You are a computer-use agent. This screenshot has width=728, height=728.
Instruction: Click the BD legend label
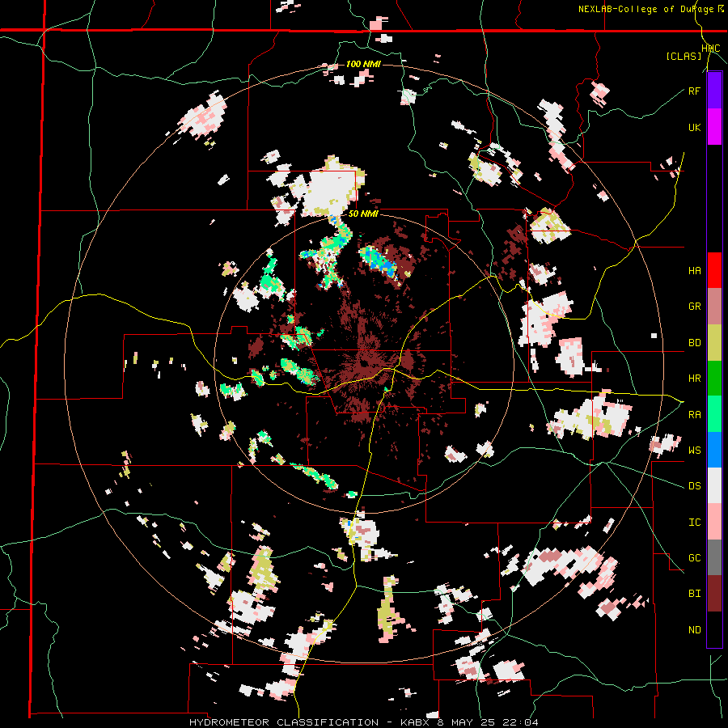point(694,343)
